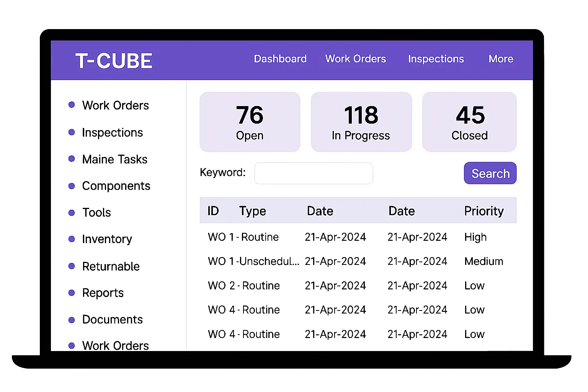Viewport: 588px width, 392px height.
Task: Select Inspections in the sidebar
Action: pyautogui.click(x=112, y=132)
